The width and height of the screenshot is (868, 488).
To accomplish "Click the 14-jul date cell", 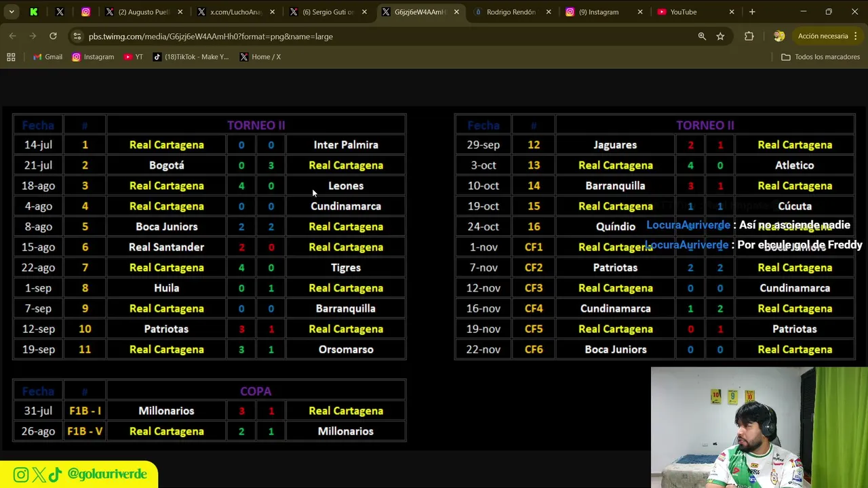I will 38,145.
